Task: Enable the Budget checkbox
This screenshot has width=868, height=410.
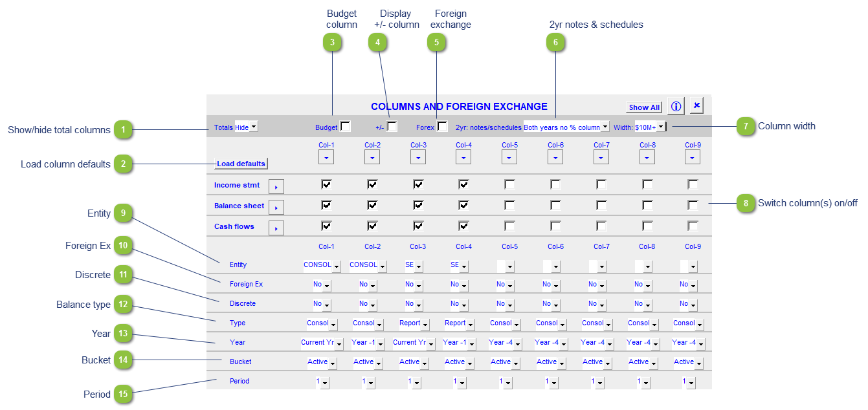Action: point(346,127)
